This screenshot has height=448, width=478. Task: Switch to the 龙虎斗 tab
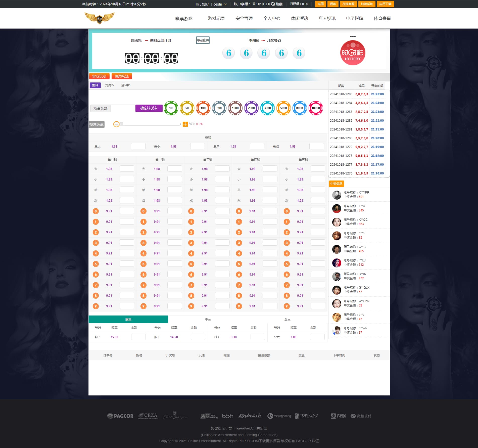(110, 85)
